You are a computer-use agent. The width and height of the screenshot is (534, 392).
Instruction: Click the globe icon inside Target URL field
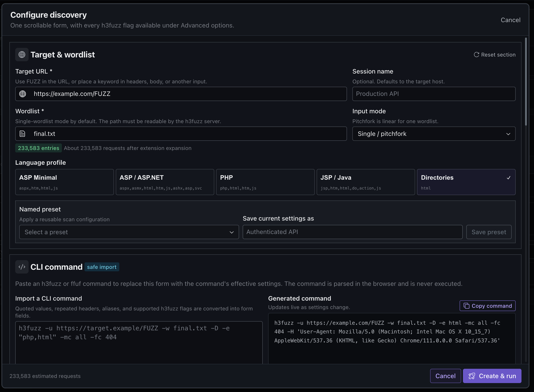click(x=23, y=94)
